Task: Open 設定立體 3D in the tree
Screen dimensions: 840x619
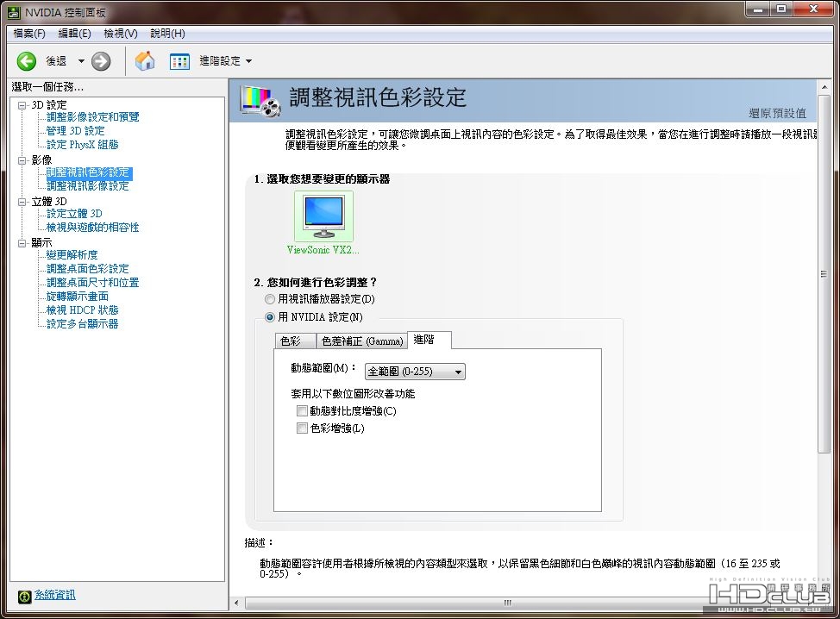Action: click(74, 214)
